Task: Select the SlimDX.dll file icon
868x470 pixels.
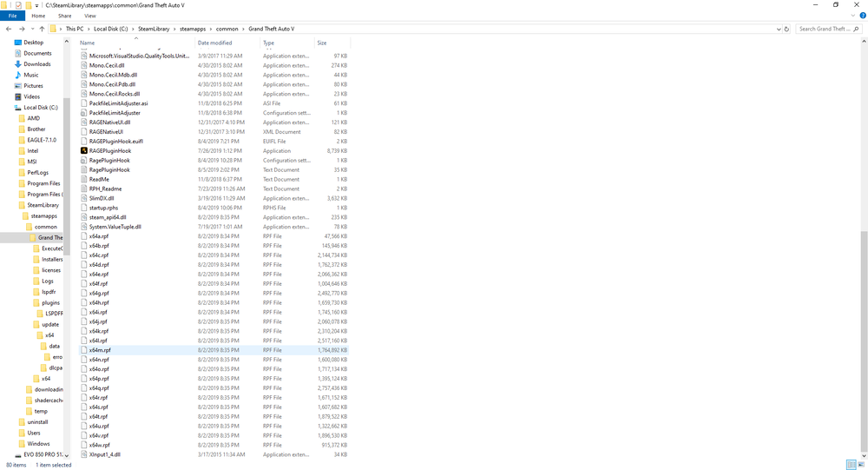Action: pos(84,198)
